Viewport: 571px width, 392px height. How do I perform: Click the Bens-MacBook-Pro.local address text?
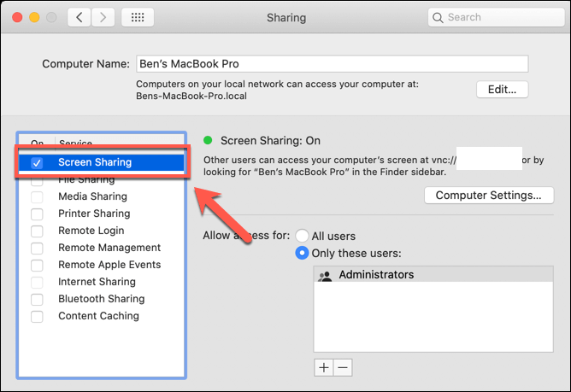[191, 97]
